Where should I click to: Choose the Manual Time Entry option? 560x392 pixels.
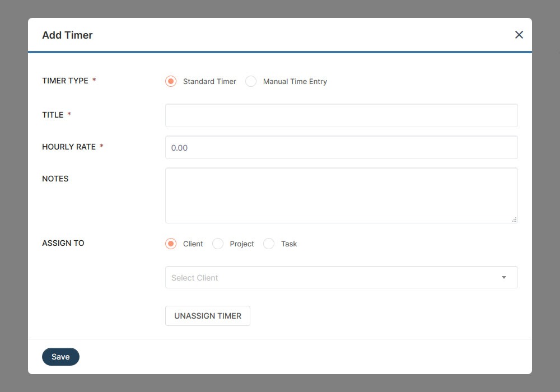point(251,81)
